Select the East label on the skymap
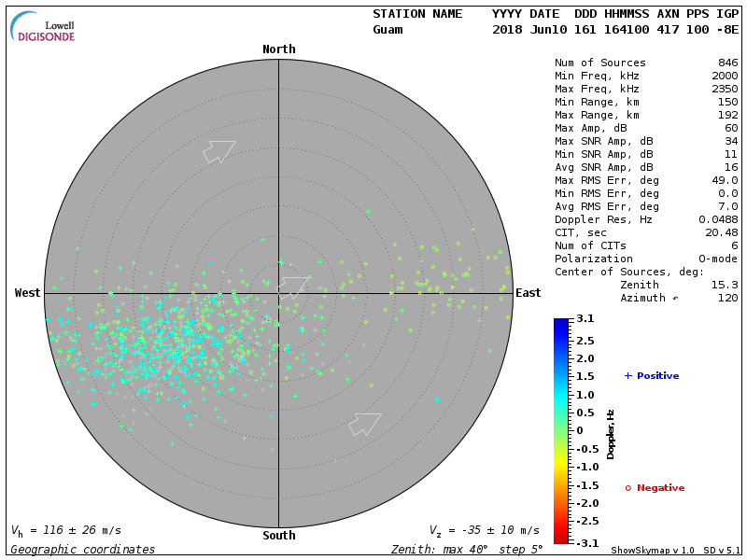The width and height of the screenshot is (747, 560). 528,293
